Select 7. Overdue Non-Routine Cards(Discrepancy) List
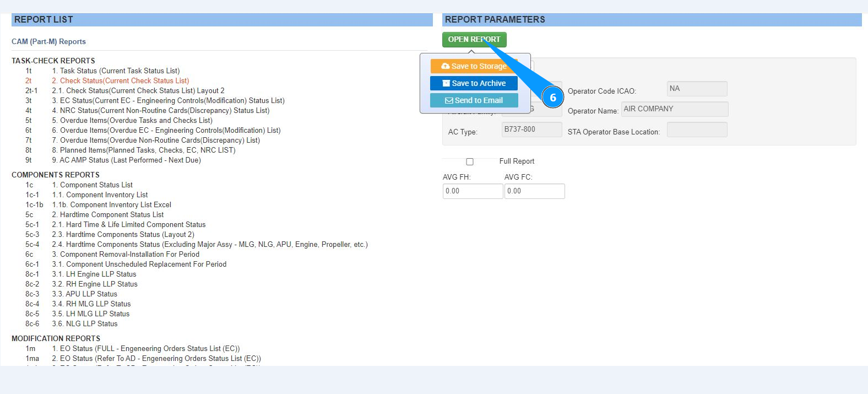 156,141
